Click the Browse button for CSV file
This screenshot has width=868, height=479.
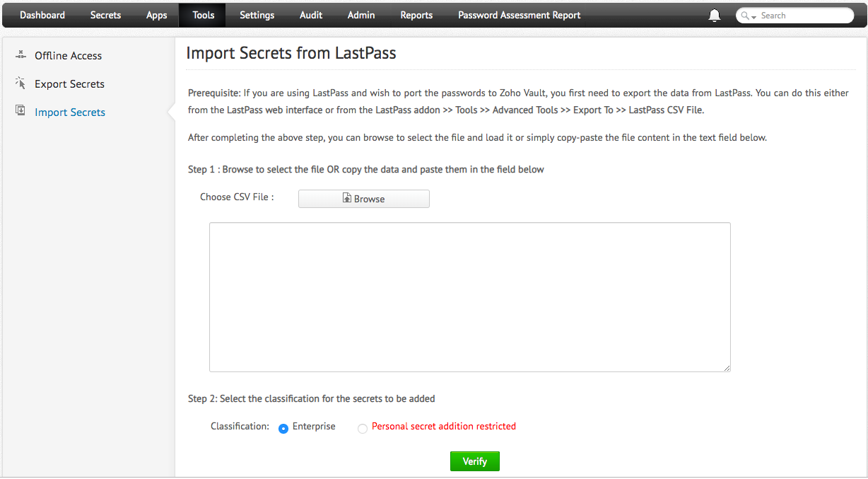(x=363, y=199)
